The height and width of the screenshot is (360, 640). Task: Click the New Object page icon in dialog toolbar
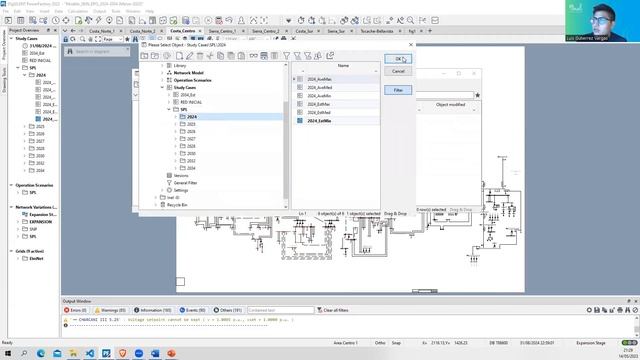point(179,56)
